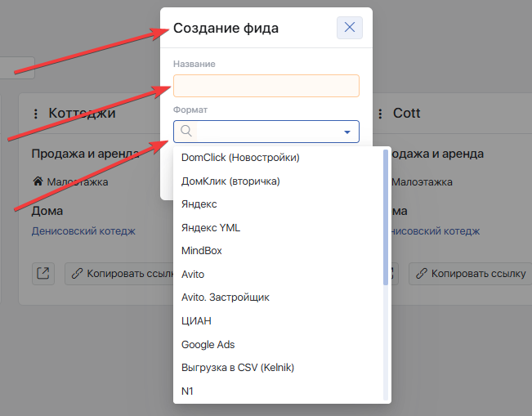Pick ЦИАН from format list

point(196,321)
